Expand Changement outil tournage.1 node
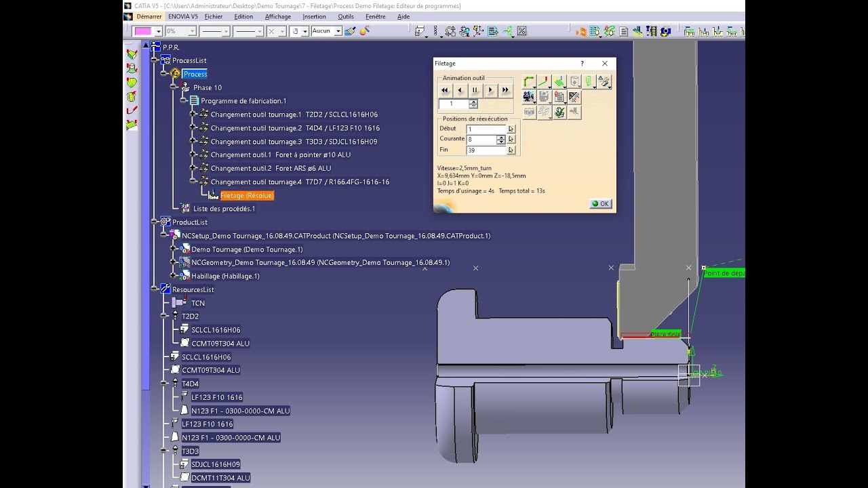 click(193, 115)
